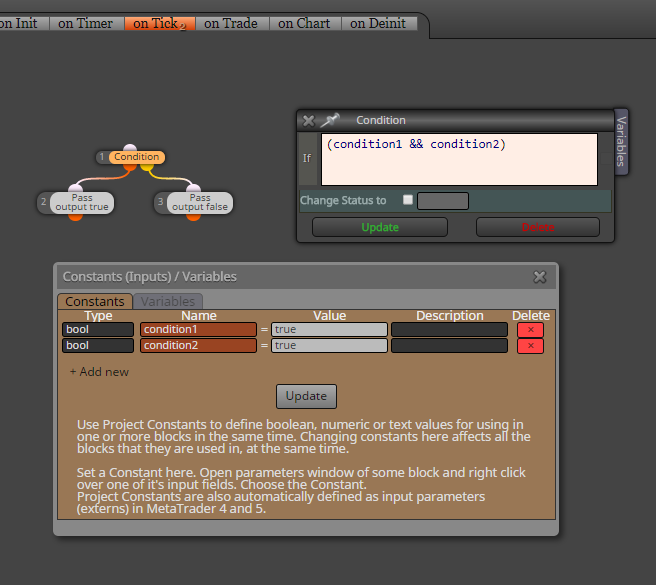
Task: Click the + Add new link
Action: [99, 372]
